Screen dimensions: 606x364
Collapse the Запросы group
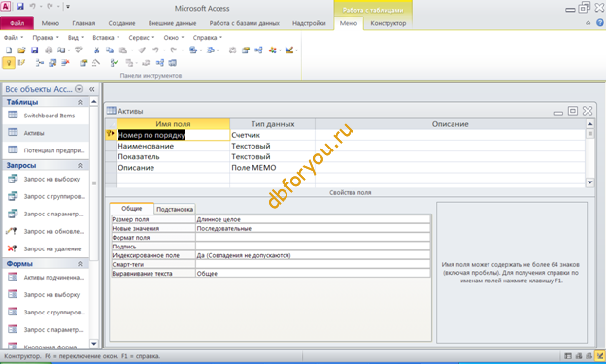click(80, 165)
